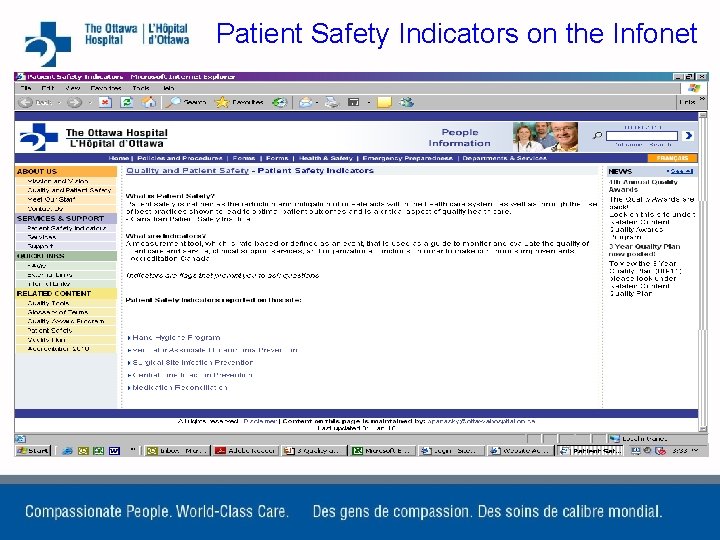This screenshot has height=540, width=720.
Task: Open Quality and Patient Safety sidebar link
Action: 69,190
